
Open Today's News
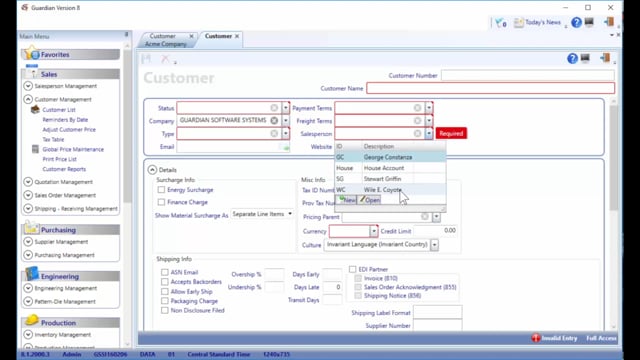pos(538,22)
